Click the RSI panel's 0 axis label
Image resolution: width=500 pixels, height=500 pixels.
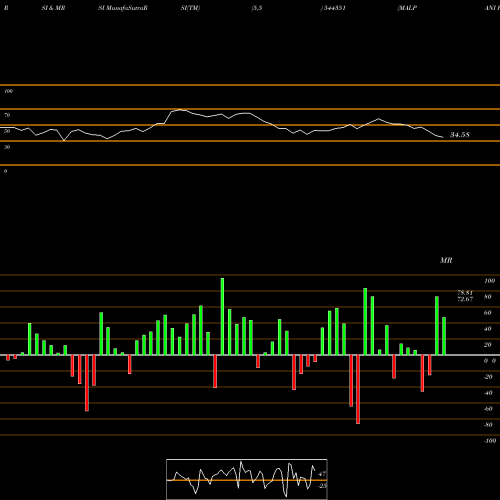click(5, 171)
